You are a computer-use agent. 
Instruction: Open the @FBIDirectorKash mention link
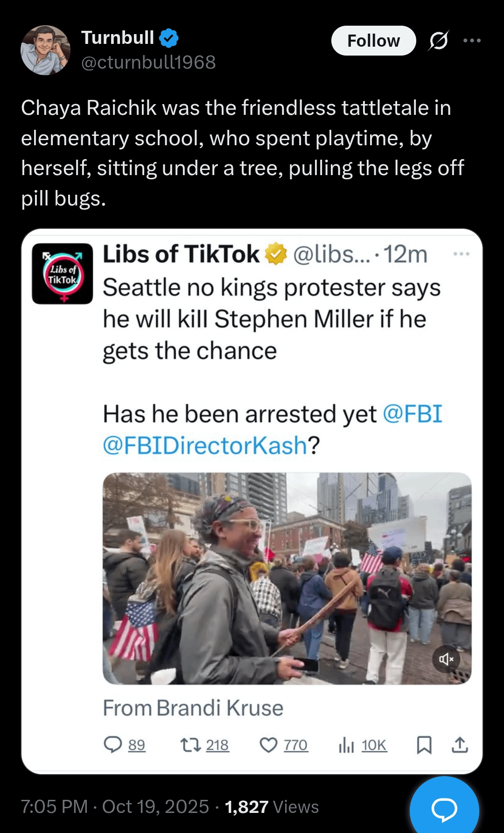205,445
